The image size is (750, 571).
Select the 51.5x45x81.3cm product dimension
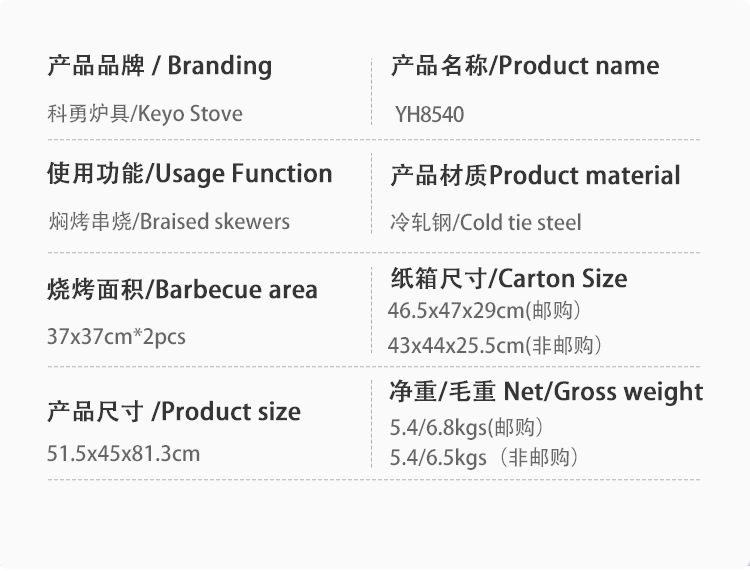pyautogui.click(x=124, y=454)
